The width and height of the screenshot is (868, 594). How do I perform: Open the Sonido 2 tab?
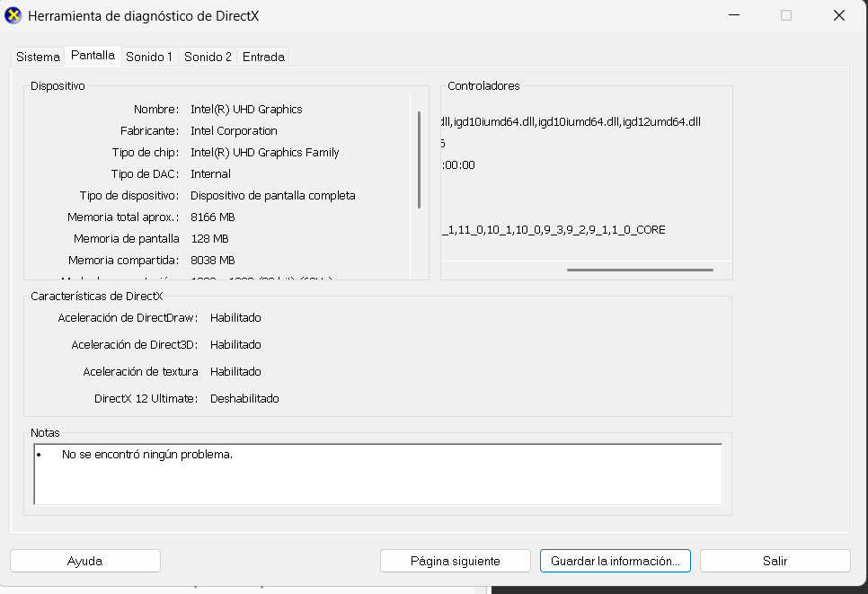coord(208,57)
